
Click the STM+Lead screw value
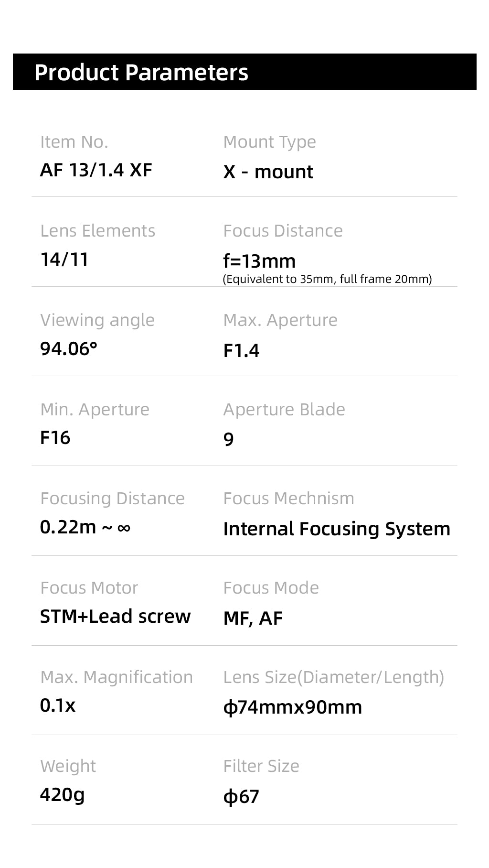click(115, 617)
